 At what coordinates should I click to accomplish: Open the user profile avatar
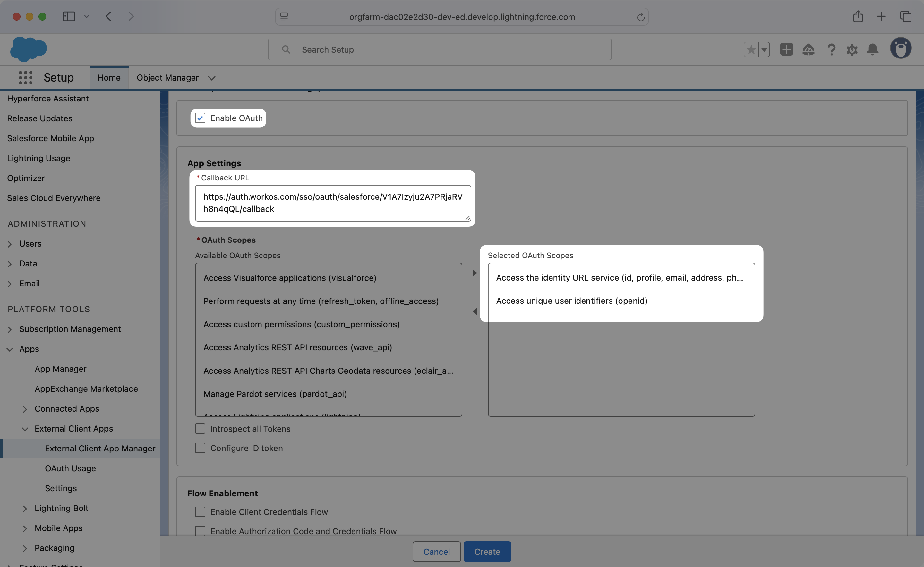[x=901, y=48]
